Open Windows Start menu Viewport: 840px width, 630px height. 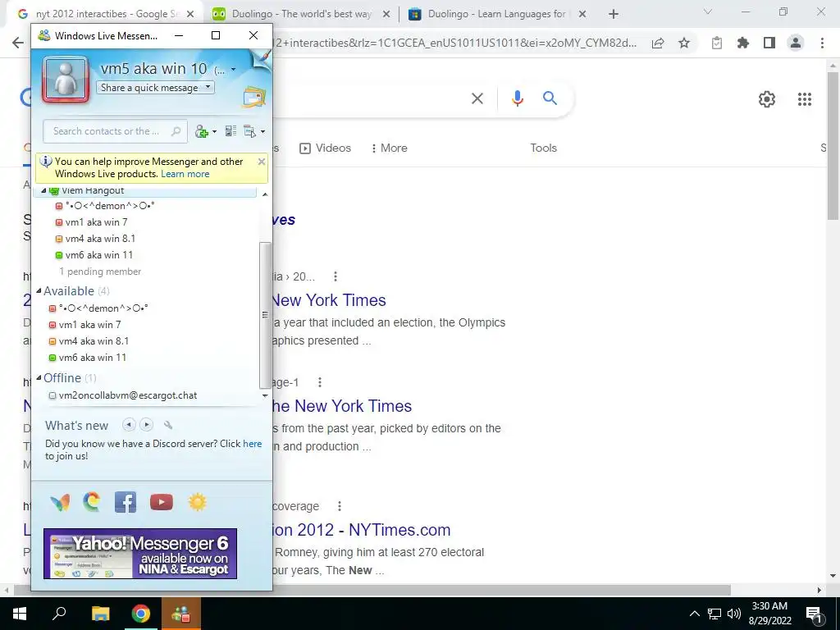pos(20,614)
